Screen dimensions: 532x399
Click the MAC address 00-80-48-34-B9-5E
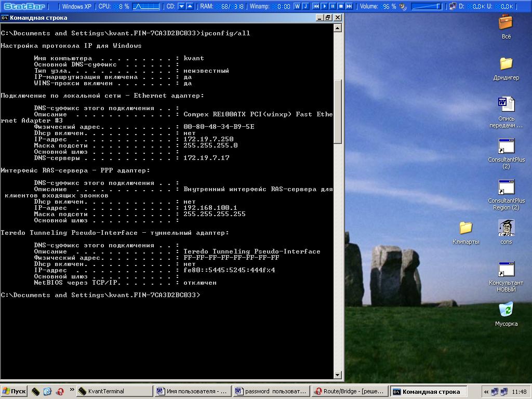point(219,127)
